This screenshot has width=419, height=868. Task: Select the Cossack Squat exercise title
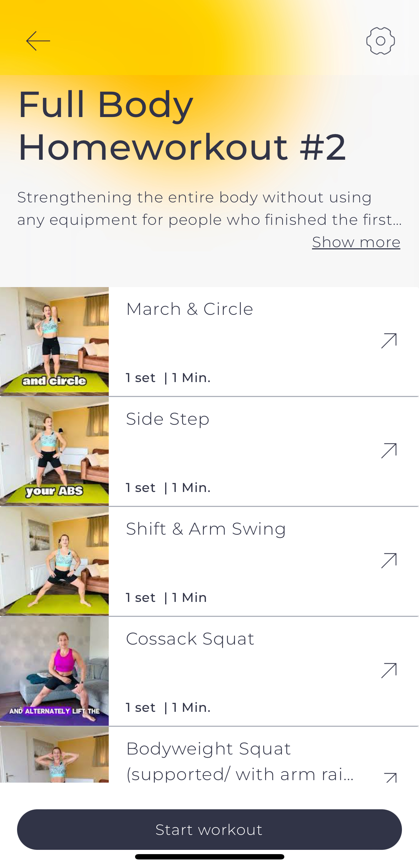[190, 639]
